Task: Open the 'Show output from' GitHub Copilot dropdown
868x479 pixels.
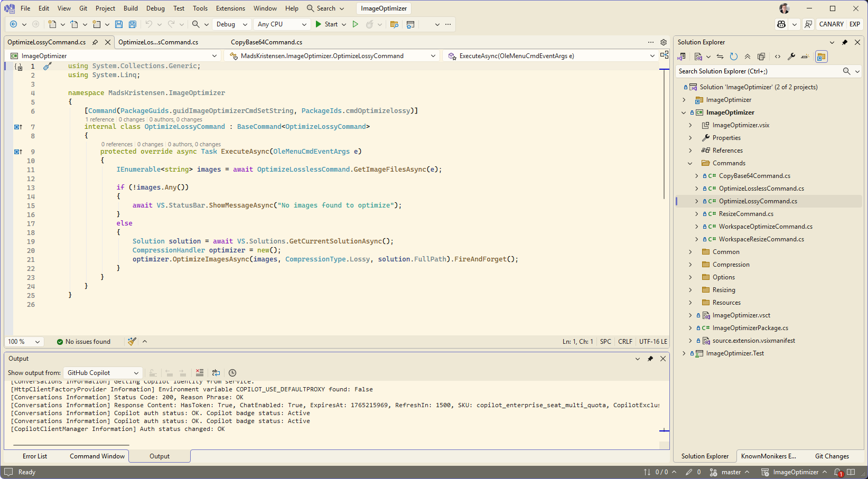Action: pyautogui.click(x=102, y=373)
